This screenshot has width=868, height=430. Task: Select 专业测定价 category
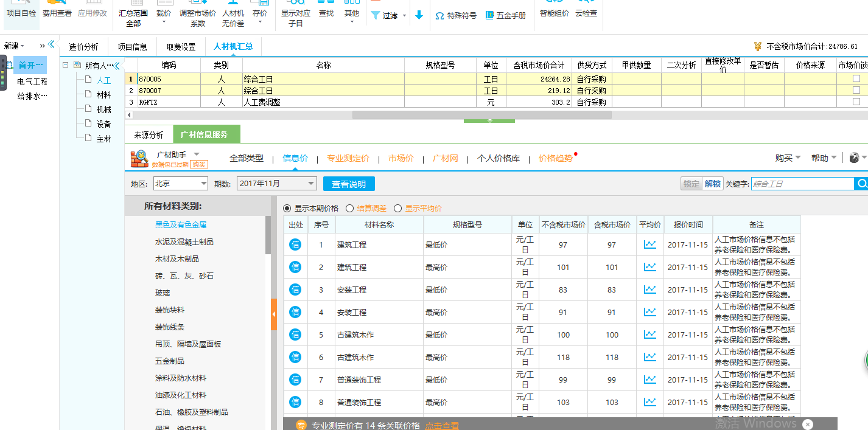coord(348,158)
